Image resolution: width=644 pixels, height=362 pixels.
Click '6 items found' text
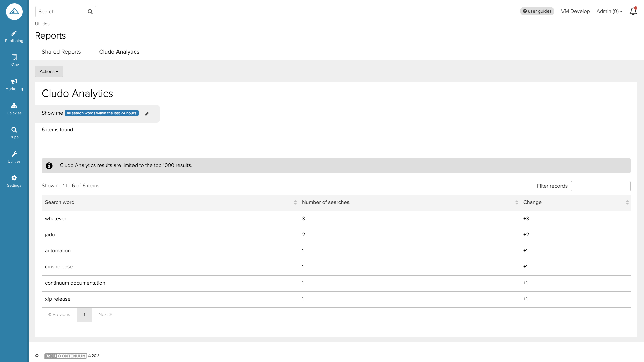(x=57, y=130)
